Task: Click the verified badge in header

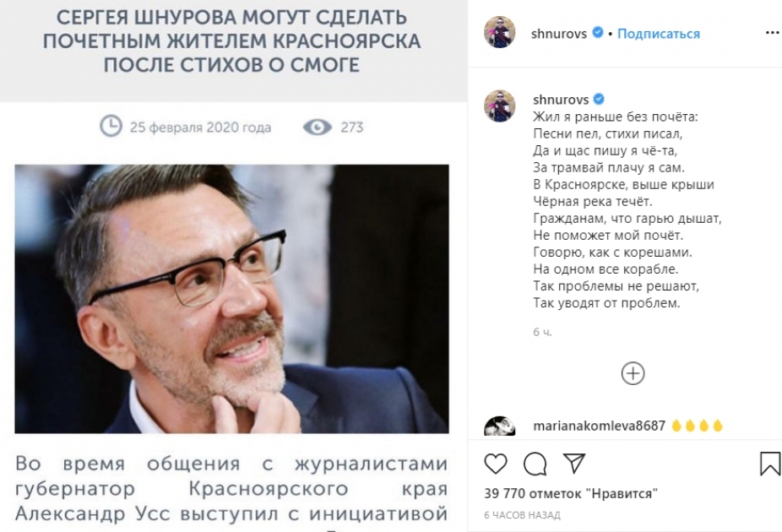Action: (597, 33)
